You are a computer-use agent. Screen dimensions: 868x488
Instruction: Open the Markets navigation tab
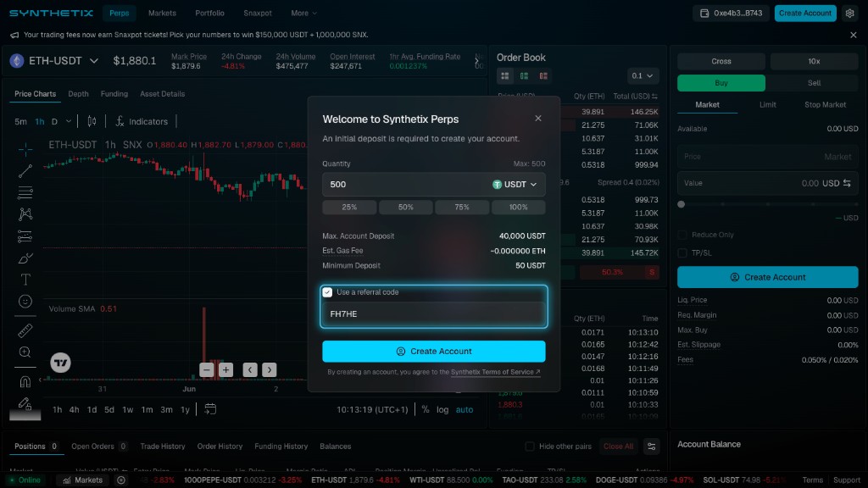tap(162, 13)
